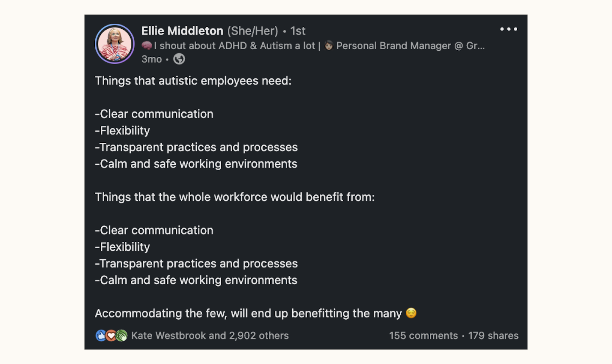Open Ellie Middleton's profile name link
This screenshot has height=364, width=612.
182,31
